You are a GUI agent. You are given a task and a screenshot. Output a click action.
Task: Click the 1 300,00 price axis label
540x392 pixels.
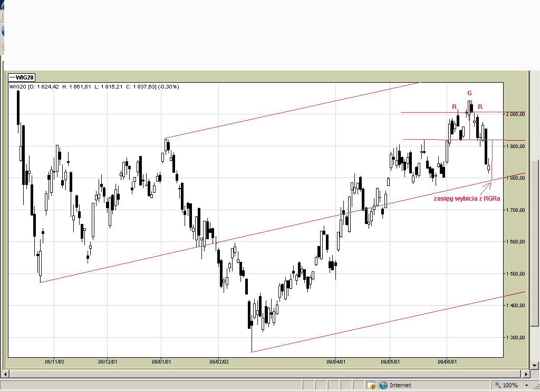(516, 338)
